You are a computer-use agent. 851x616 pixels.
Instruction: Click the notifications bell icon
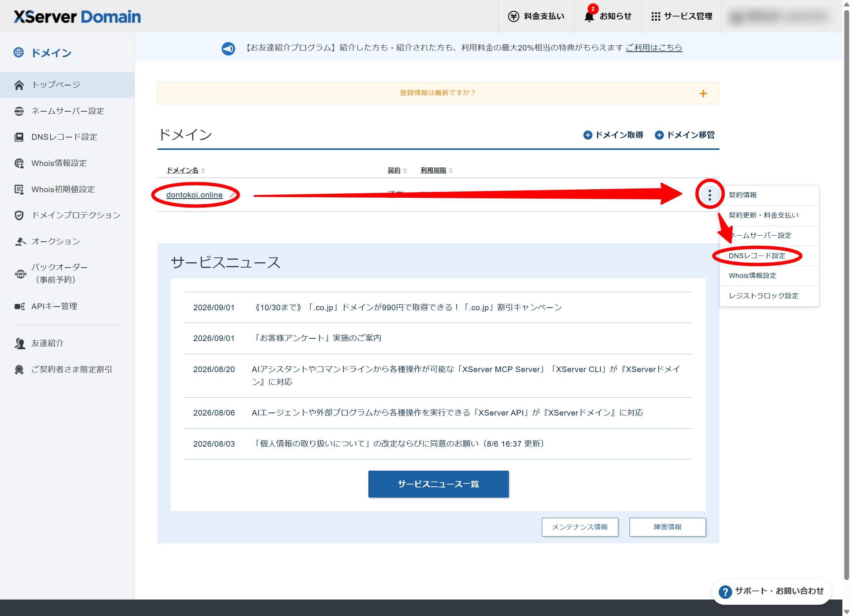[589, 16]
